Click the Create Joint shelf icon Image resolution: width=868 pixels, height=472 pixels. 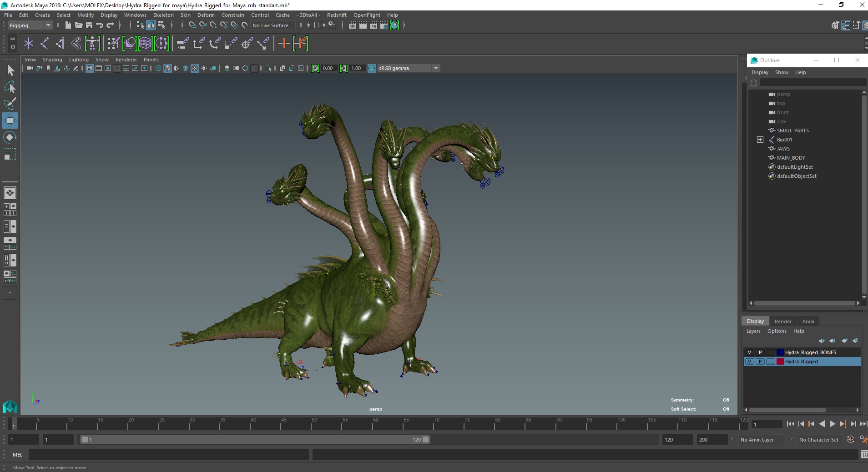(x=45, y=44)
